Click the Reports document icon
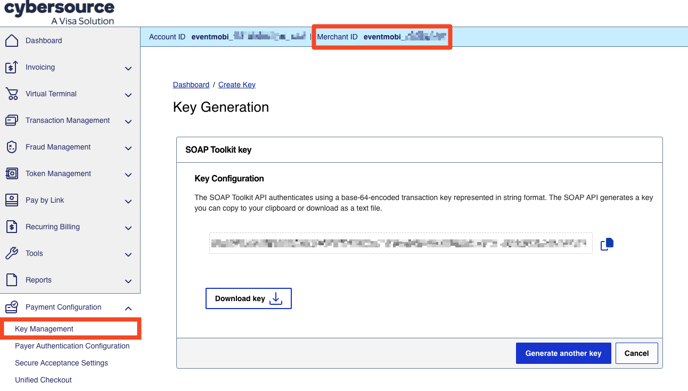Screen dimensions: 688x391 [x=12, y=280]
